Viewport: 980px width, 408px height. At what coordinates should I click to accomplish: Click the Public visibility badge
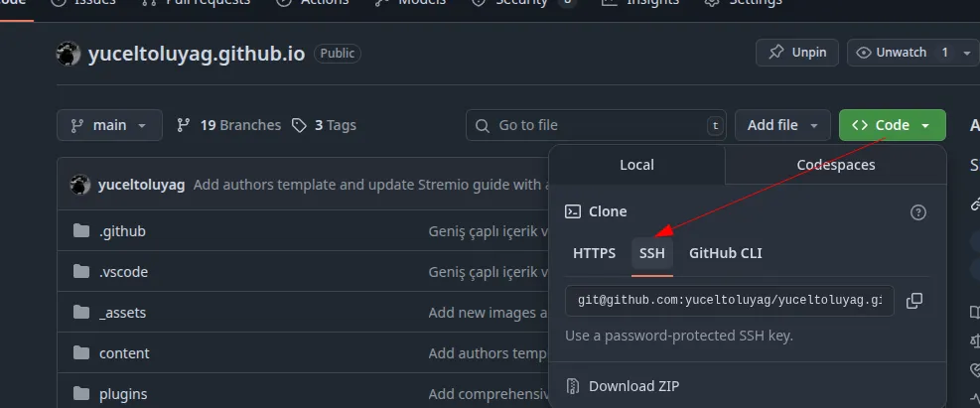coord(338,54)
